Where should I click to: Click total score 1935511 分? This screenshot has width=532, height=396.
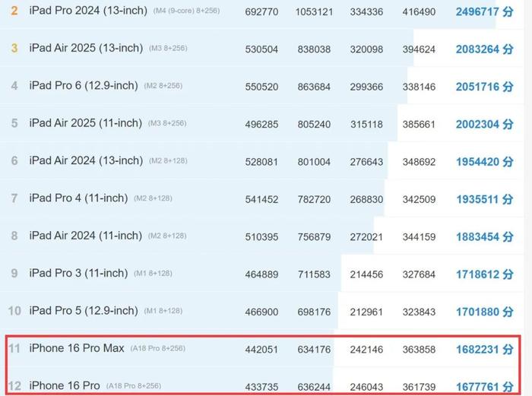(484, 200)
